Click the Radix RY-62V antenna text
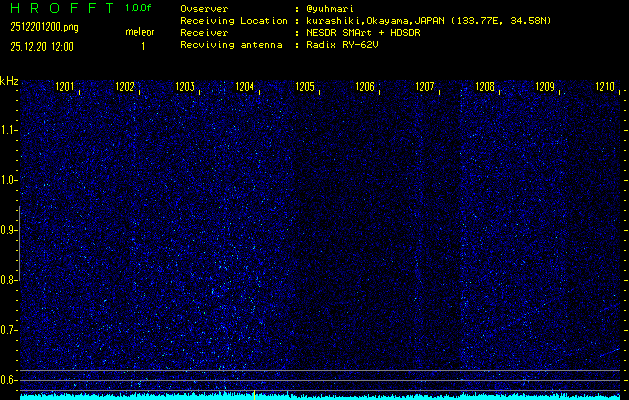This screenshot has height=400, width=629. pos(342,45)
